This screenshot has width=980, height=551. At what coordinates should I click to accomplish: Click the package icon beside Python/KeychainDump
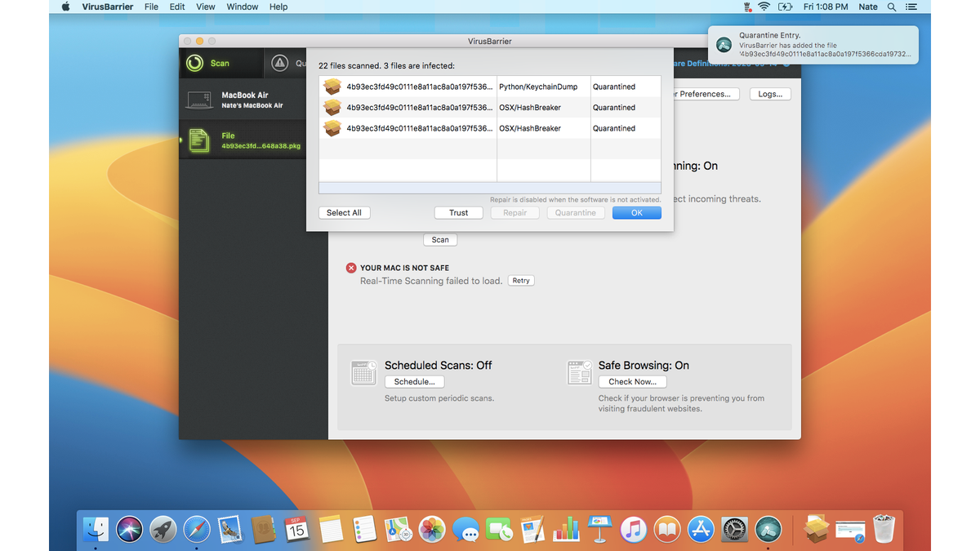(332, 86)
